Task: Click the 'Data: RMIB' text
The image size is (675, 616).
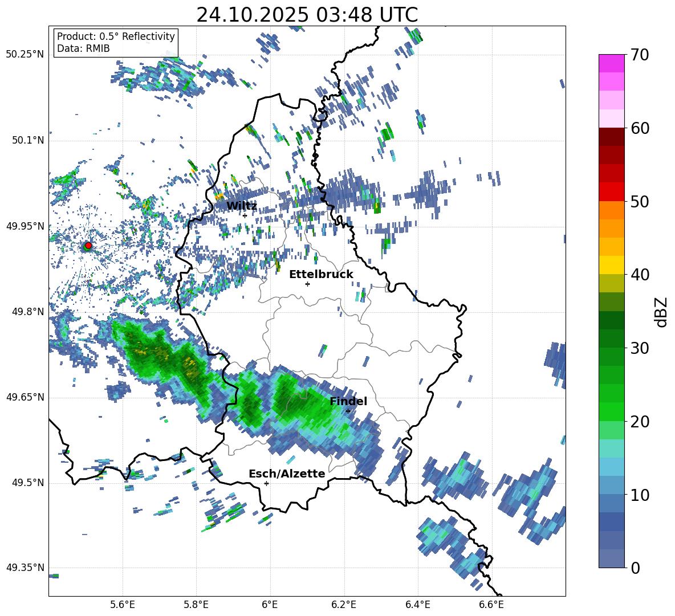Action: [x=83, y=48]
